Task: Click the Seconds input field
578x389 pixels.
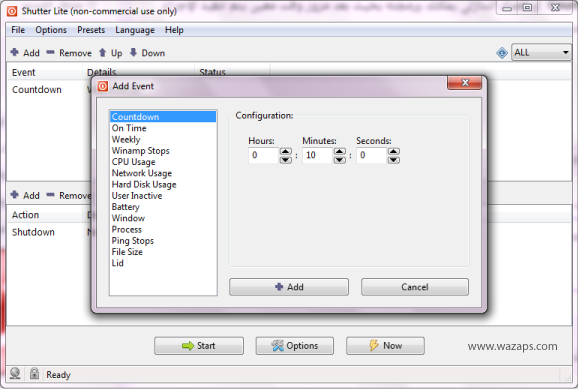Action: pyautogui.click(x=372, y=155)
